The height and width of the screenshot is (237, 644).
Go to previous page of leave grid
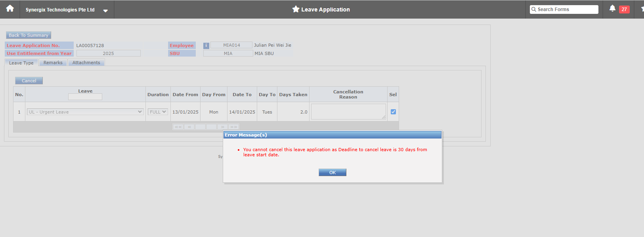[189, 127]
